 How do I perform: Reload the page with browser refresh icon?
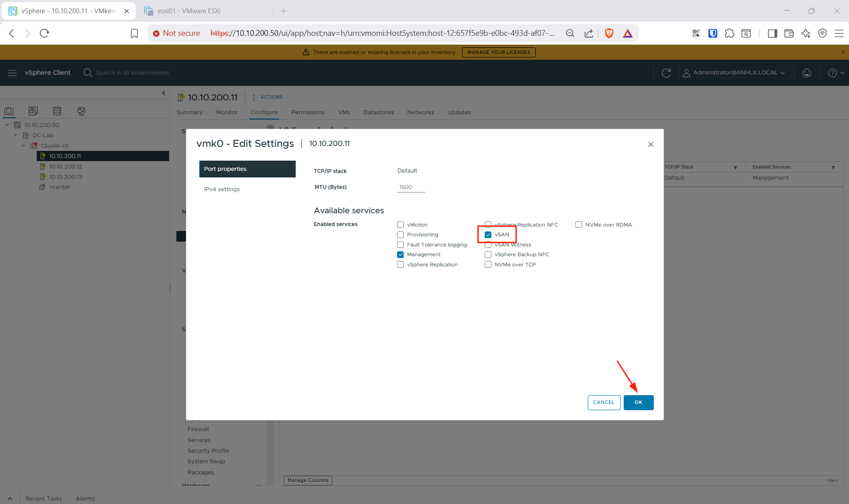44,33
